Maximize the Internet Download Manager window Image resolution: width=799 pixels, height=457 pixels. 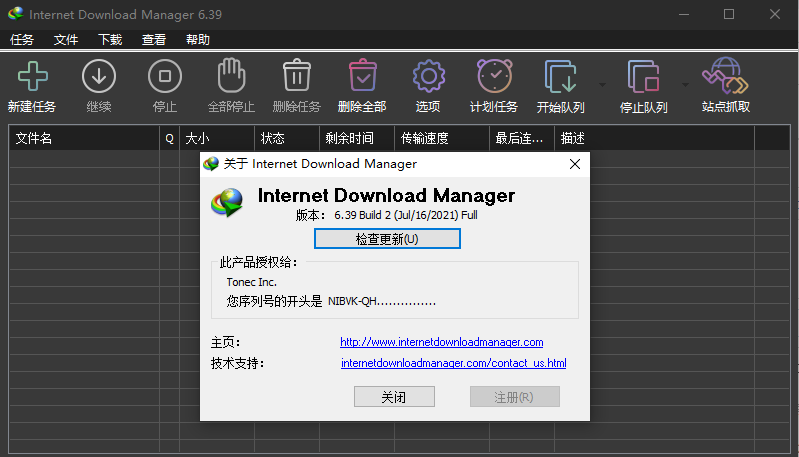point(729,14)
